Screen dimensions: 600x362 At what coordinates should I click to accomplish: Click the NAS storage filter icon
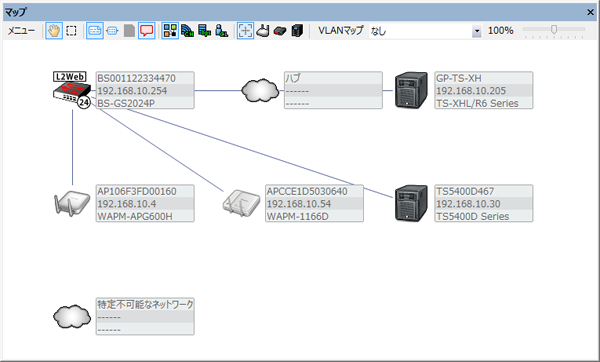click(297, 31)
